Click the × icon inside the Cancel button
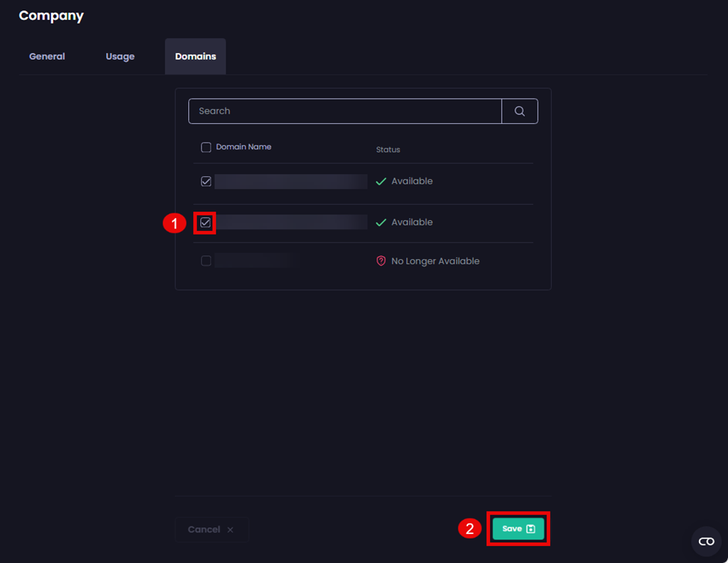This screenshot has width=728, height=563. [231, 529]
